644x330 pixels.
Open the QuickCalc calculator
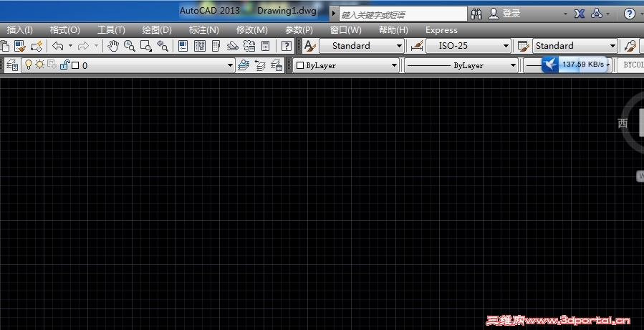265,46
